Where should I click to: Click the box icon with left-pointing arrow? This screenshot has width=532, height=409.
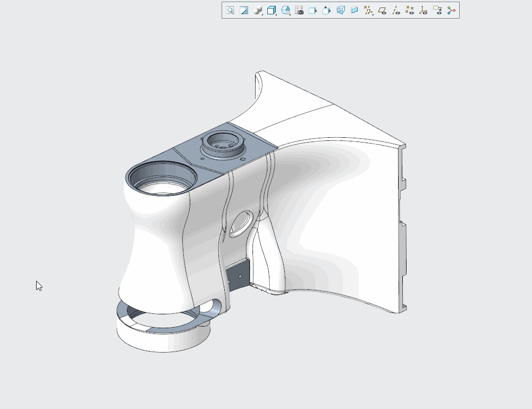pos(313,10)
